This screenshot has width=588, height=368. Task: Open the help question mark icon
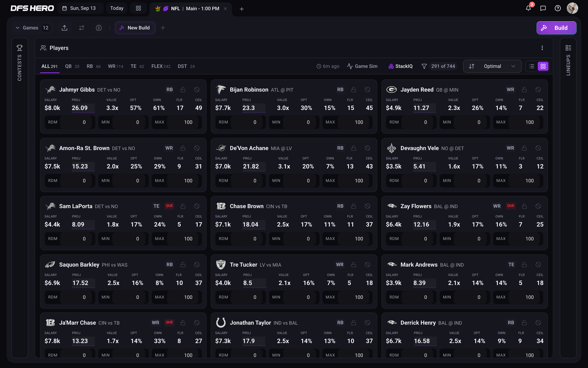(x=558, y=9)
